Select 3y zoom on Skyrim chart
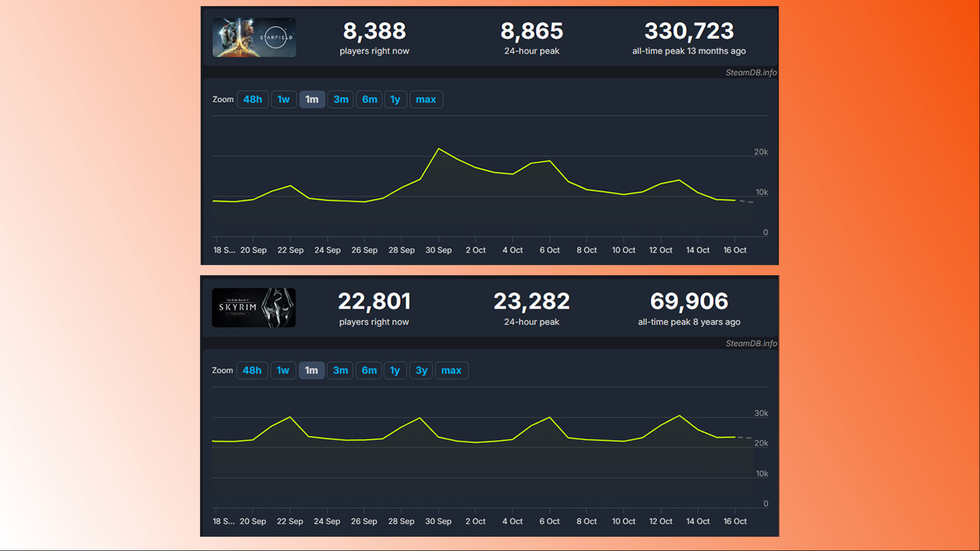 [421, 371]
